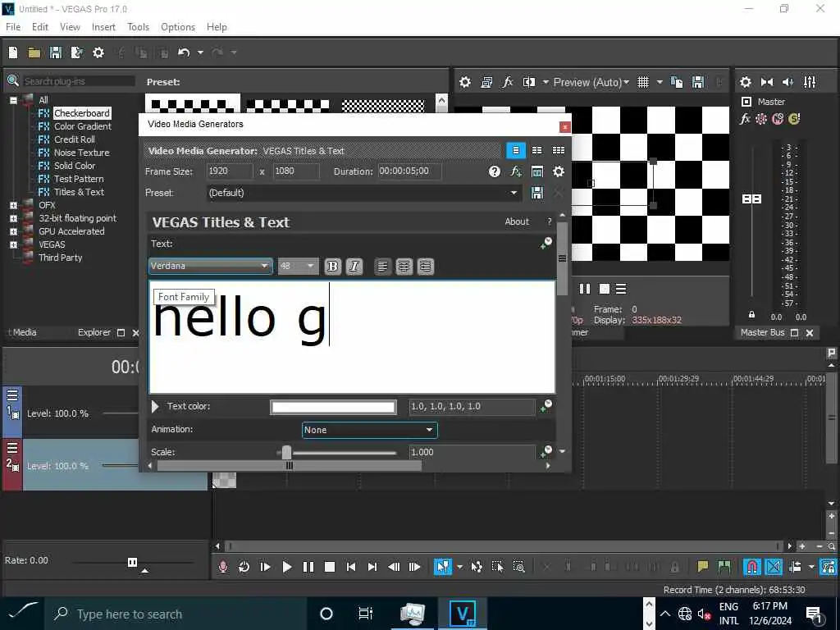
Task: Toggle the snapping magnet icon
Action: (751, 567)
